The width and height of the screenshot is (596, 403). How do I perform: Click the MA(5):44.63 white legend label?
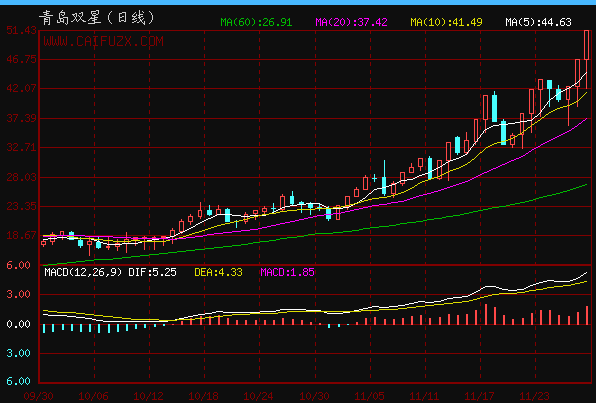click(538, 22)
